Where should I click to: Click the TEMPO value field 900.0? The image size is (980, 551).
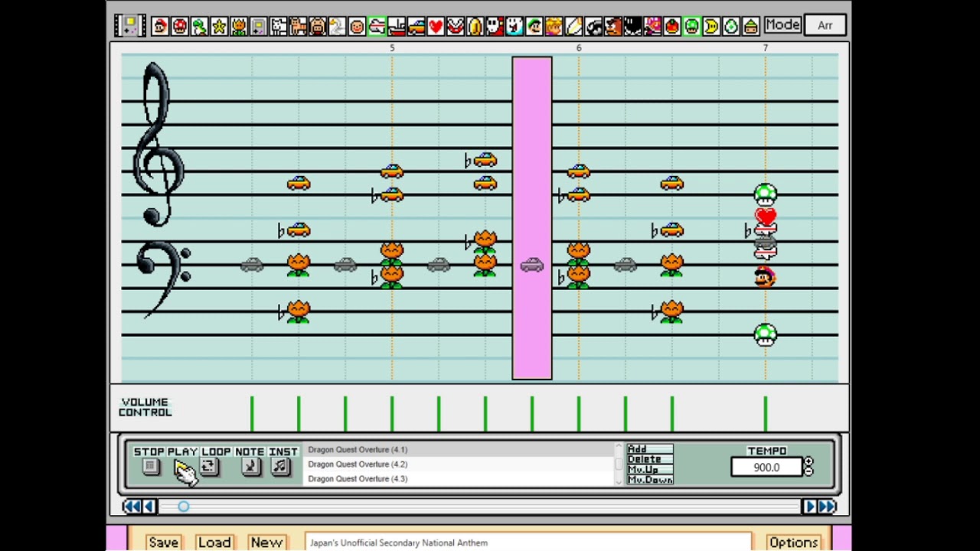pyautogui.click(x=766, y=467)
